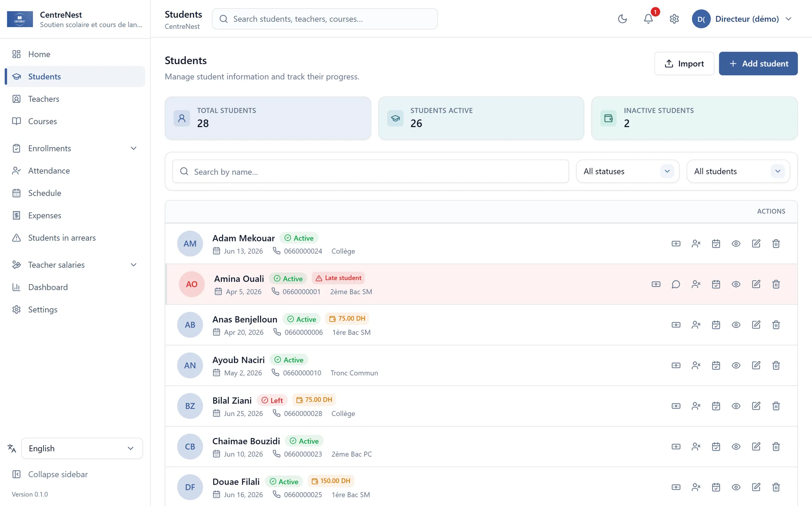
Task: Open payment icon for Adam Mekouar
Action: (x=676, y=244)
